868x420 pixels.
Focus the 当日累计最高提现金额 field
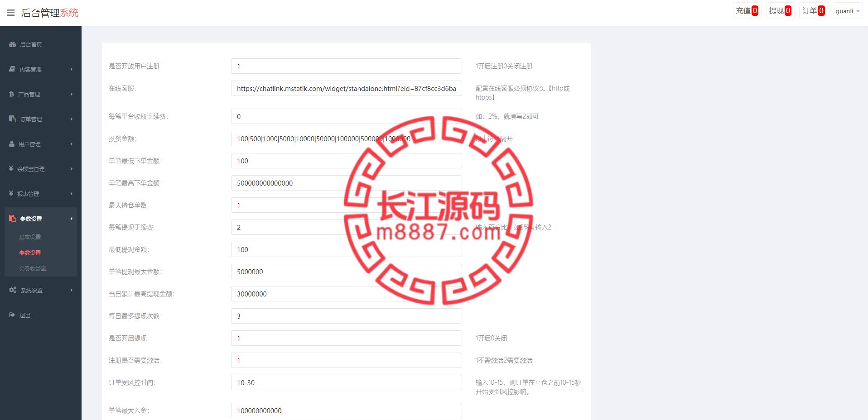[347, 294]
